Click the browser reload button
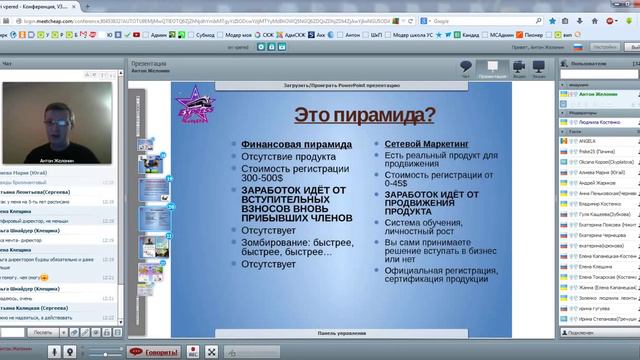The height and width of the screenshot is (360, 640). (x=411, y=21)
